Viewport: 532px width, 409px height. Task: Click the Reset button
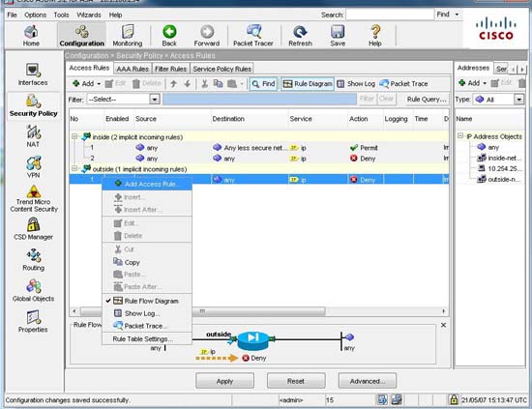point(296,381)
